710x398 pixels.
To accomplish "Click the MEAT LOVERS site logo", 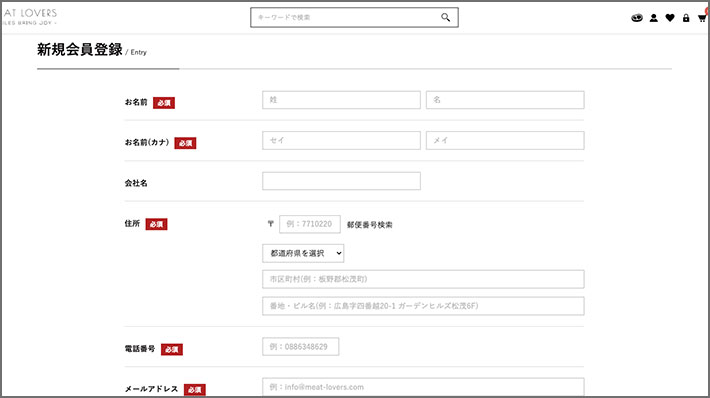I will (30, 16).
